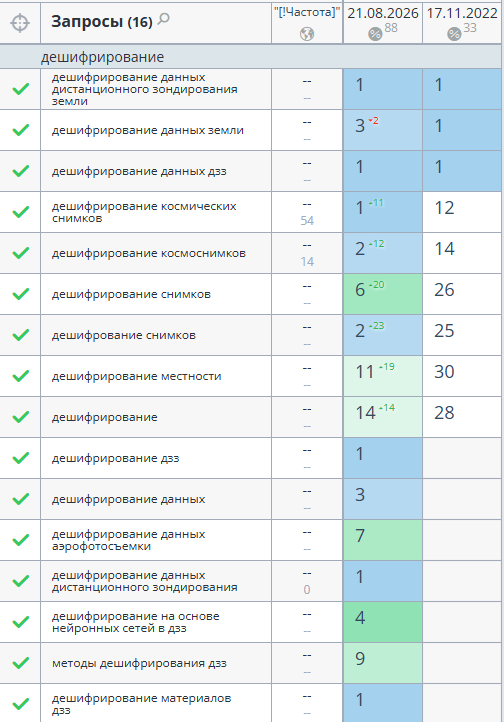Click the percent icon under 21.08.2026
504x722 pixels.
coord(375,34)
